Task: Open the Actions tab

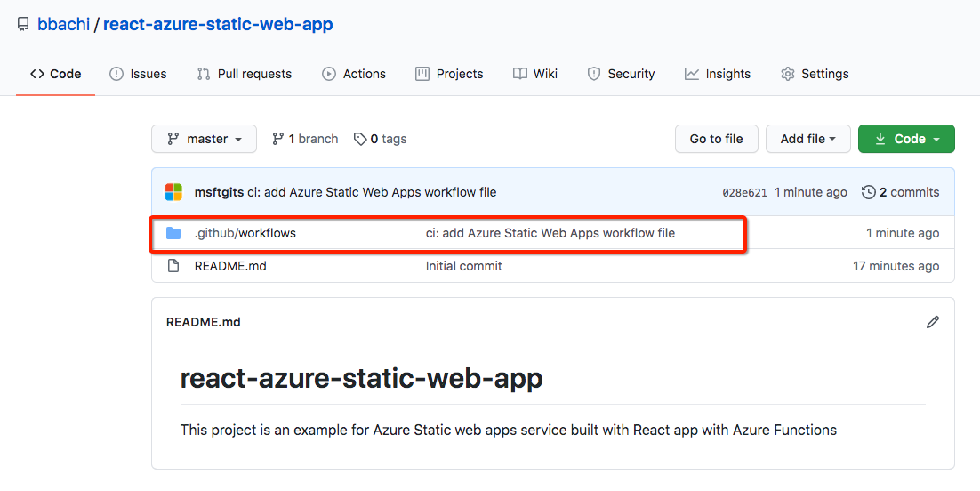Action: point(354,74)
